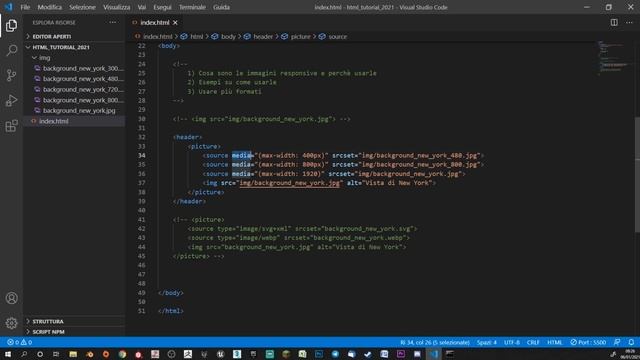This screenshot has width=640, height=360.
Task: Expand the SCRIPT NPM section
Action: pos(74,332)
